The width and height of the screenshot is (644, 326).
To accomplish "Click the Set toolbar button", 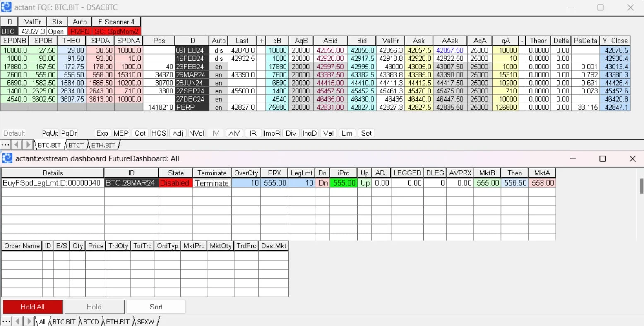I will tap(366, 133).
